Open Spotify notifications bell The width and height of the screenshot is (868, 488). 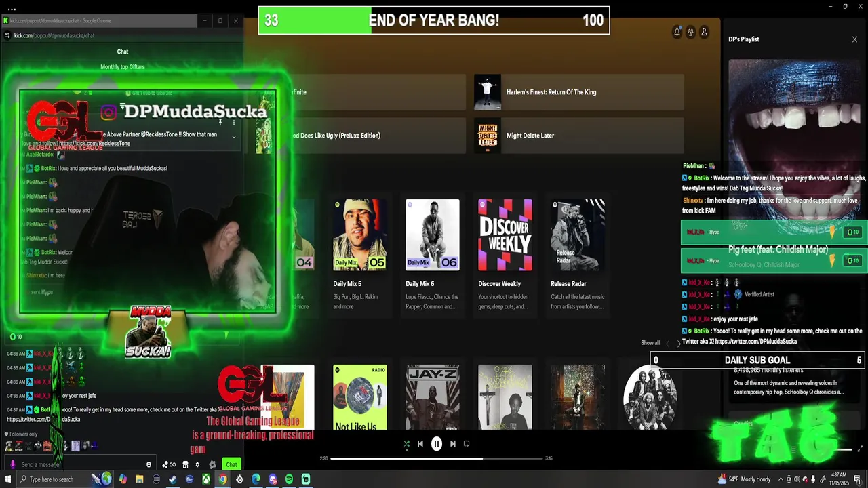click(677, 32)
